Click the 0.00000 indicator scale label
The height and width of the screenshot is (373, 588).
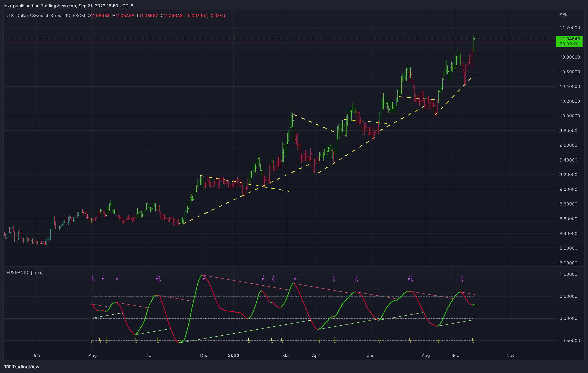tap(568, 318)
